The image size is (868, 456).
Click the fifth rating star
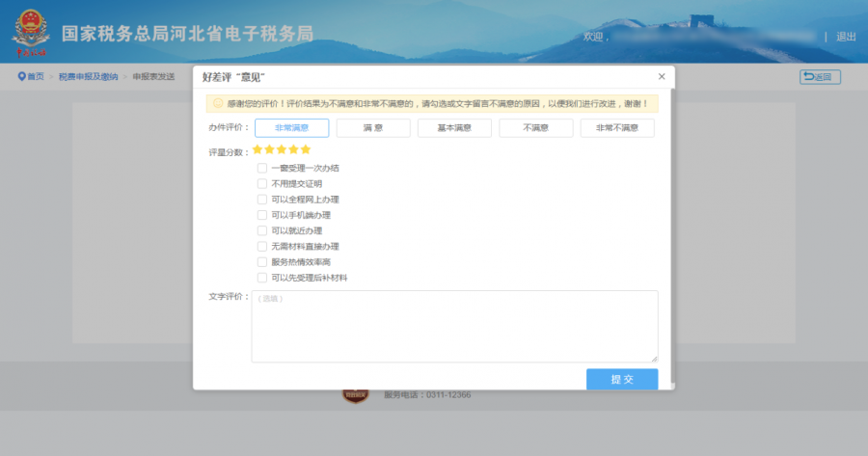306,149
